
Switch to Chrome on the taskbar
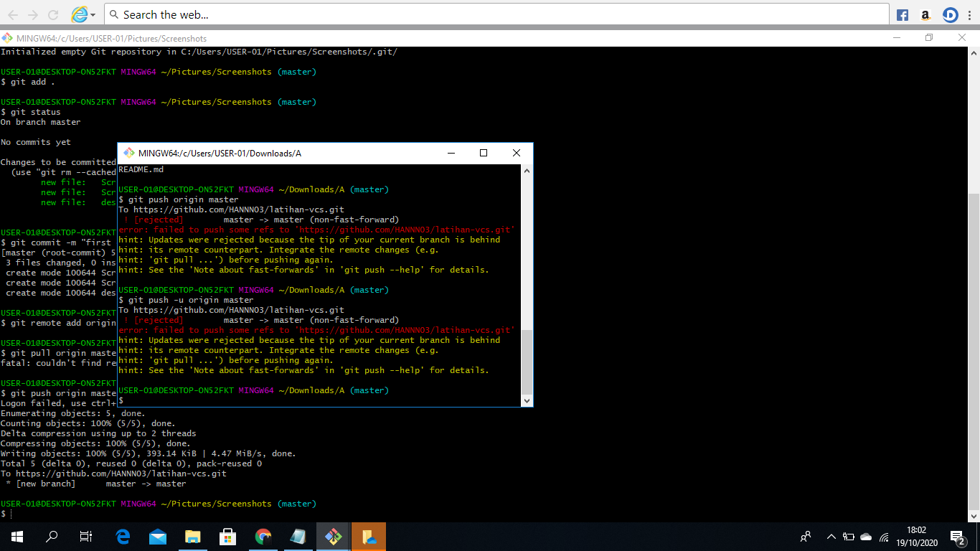click(x=263, y=537)
